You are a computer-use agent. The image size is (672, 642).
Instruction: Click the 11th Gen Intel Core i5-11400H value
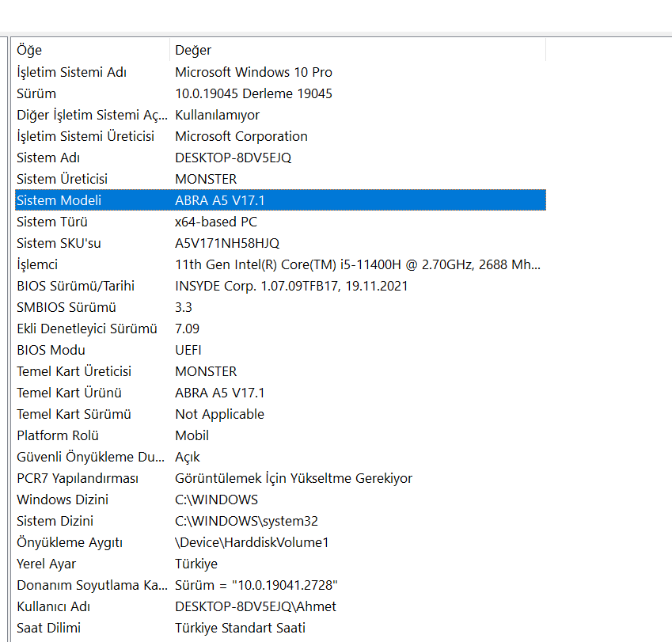point(358,264)
